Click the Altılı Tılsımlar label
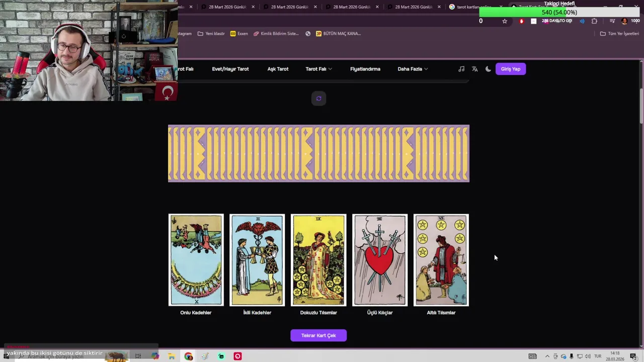 (x=441, y=313)
